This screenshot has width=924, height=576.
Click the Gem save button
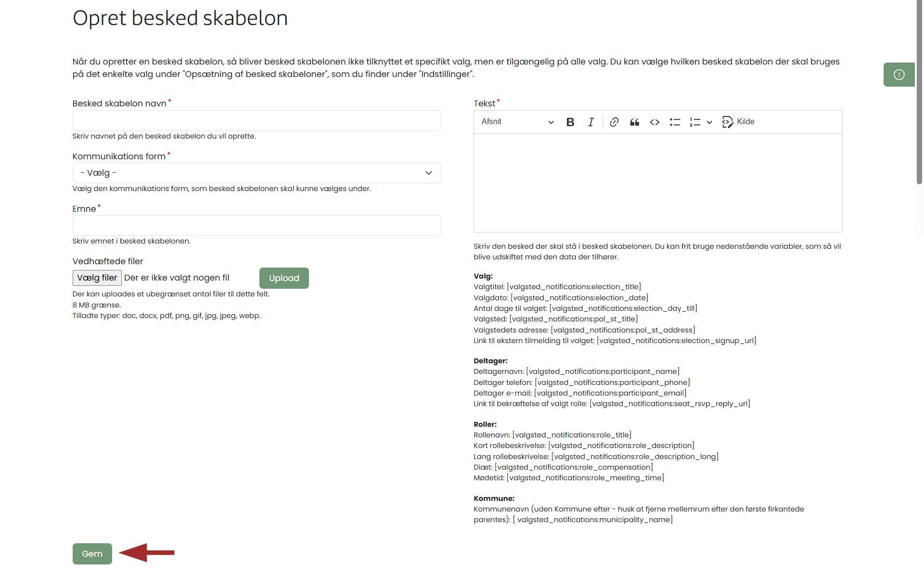[x=92, y=553]
